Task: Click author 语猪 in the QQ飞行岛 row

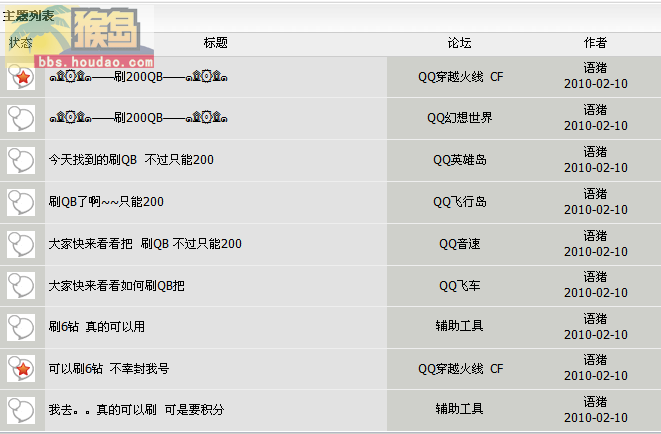Action: point(595,193)
